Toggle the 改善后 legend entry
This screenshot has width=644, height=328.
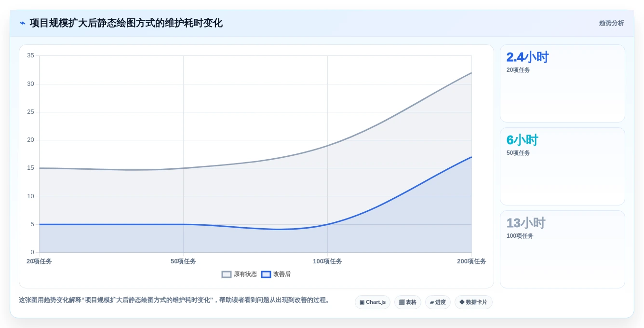276,274
